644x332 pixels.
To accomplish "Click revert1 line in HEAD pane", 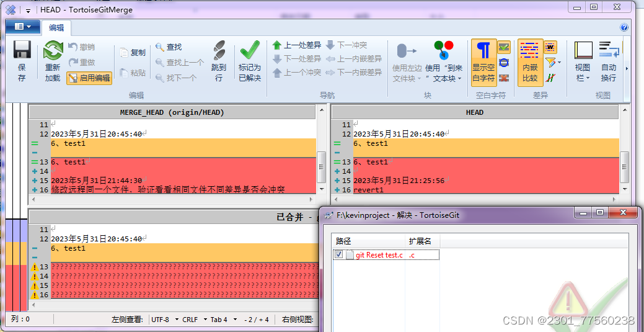I will [x=368, y=190].
